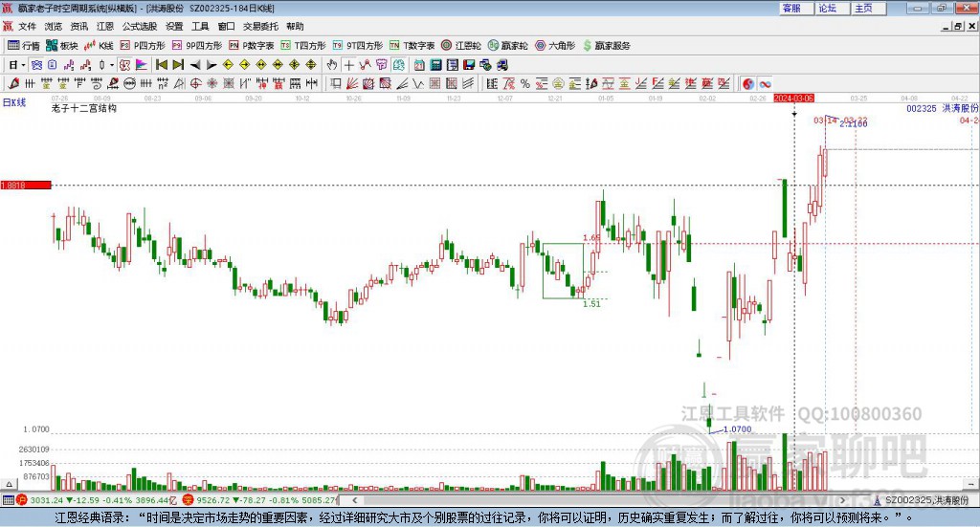This screenshot has width=980, height=527.
Task: Expand the volume panel up-arrow
Action: [x=9, y=485]
